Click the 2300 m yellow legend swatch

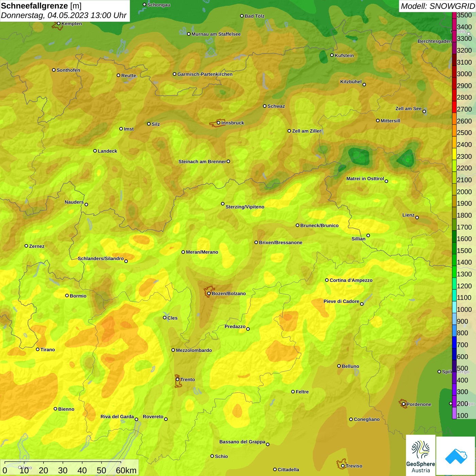pyautogui.click(x=454, y=154)
